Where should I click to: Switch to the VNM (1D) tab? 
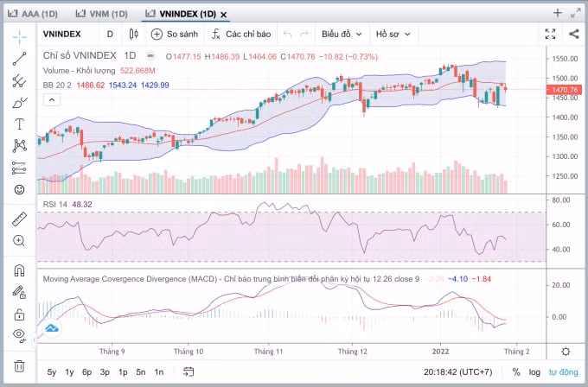coord(102,14)
